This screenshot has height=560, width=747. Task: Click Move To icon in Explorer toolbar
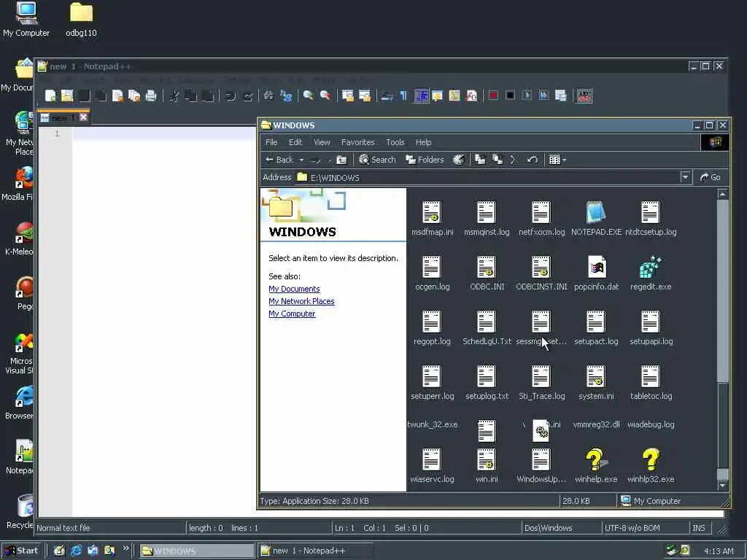point(480,160)
